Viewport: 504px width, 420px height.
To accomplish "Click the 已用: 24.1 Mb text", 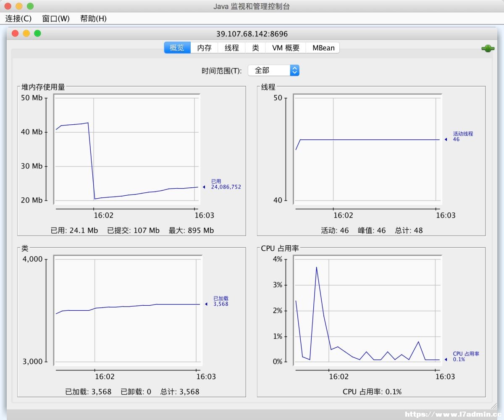I will [x=74, y=230].
